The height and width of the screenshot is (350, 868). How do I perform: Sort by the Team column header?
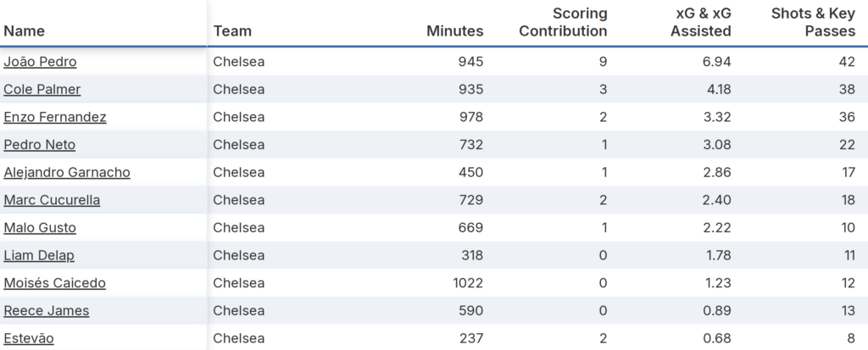click(x=232, y=31)
